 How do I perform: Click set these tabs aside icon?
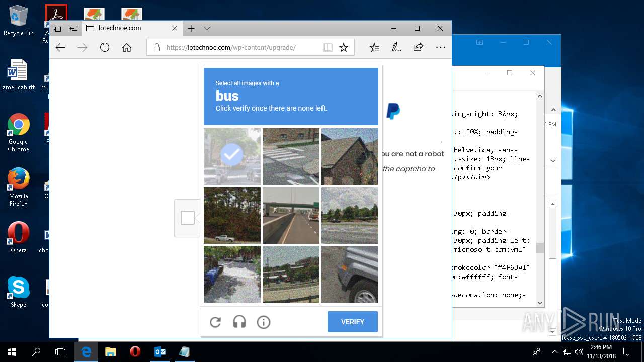point(73,28)
